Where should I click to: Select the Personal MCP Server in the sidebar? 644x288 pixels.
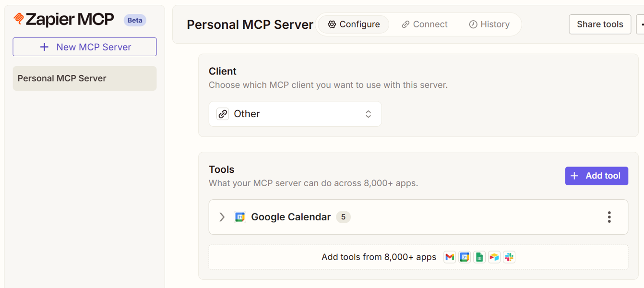click(x=84, y=78)
